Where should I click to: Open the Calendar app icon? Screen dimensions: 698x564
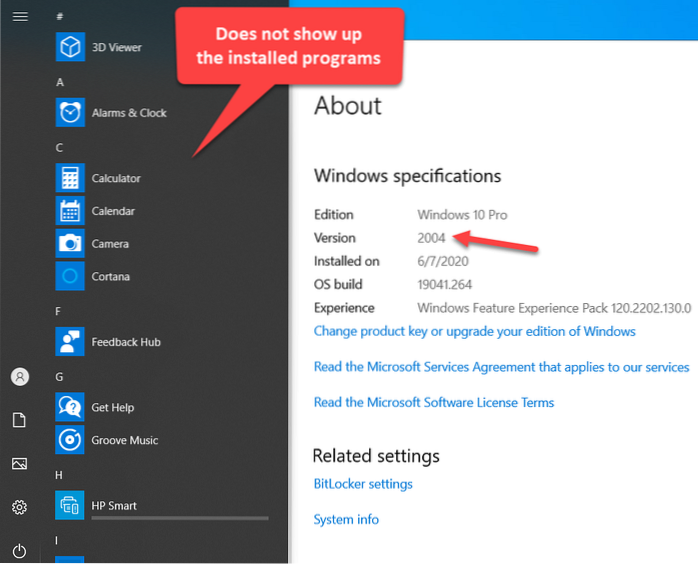coord(70,211)
